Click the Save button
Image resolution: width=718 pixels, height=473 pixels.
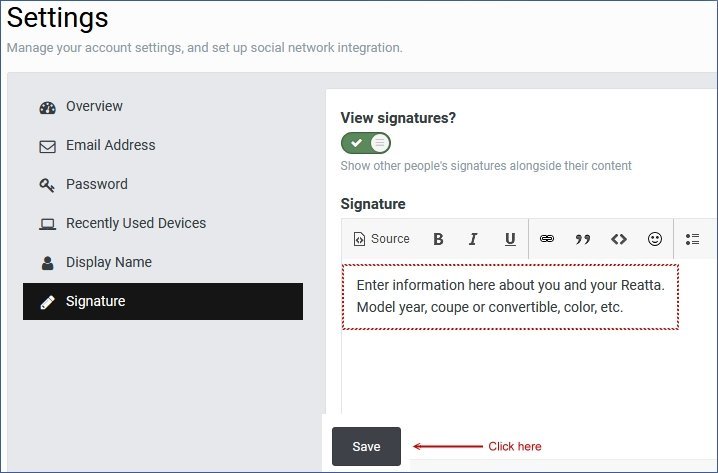366,447
